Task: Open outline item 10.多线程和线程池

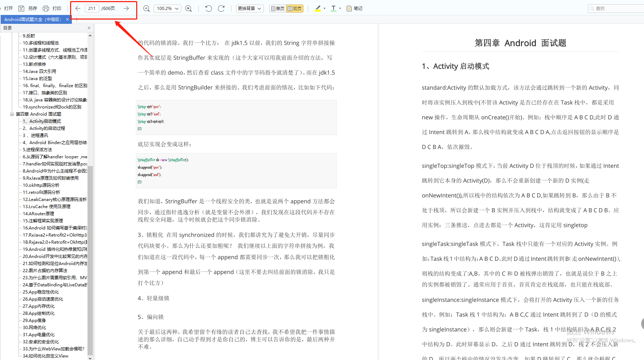Action: click(41, 43)
